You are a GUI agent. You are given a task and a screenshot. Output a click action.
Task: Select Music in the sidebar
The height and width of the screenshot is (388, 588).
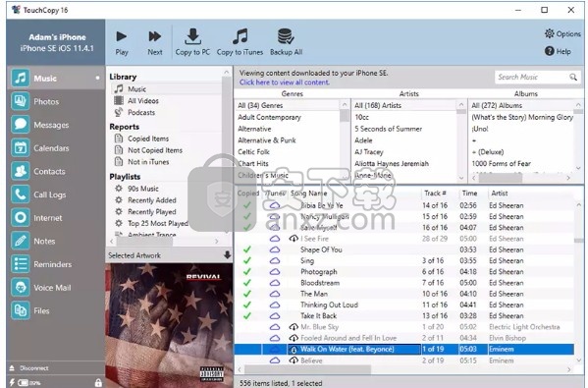click(x=56, y=78)
